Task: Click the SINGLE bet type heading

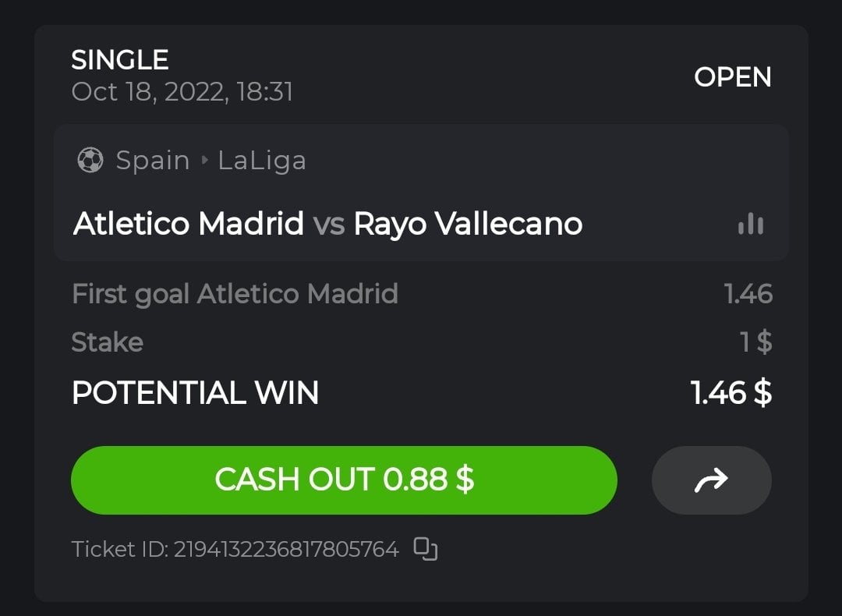Action: pyautogui.click(x=120, y=60)
